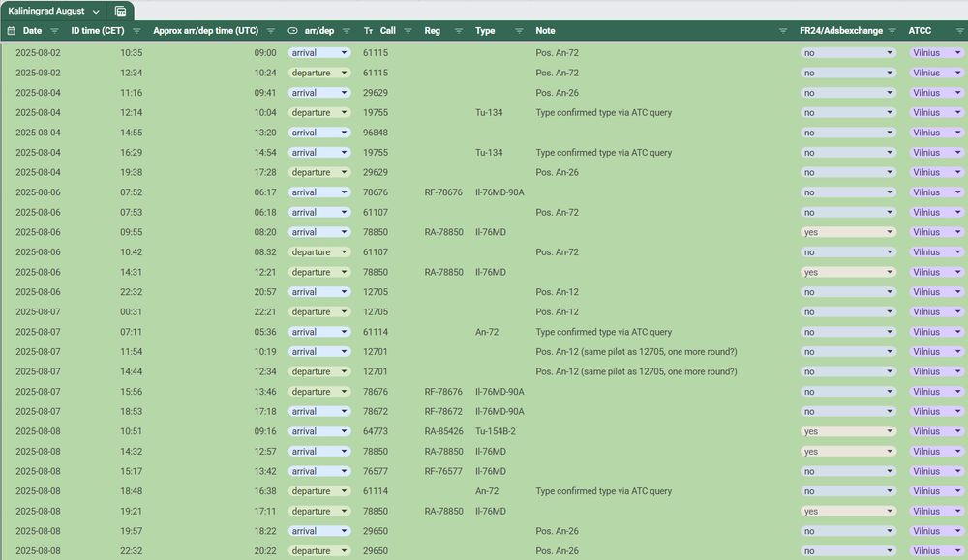This screenshot has height=560, width=968.
Task: Select the Type cell Tu-154B-2
Action: [495, 431]
